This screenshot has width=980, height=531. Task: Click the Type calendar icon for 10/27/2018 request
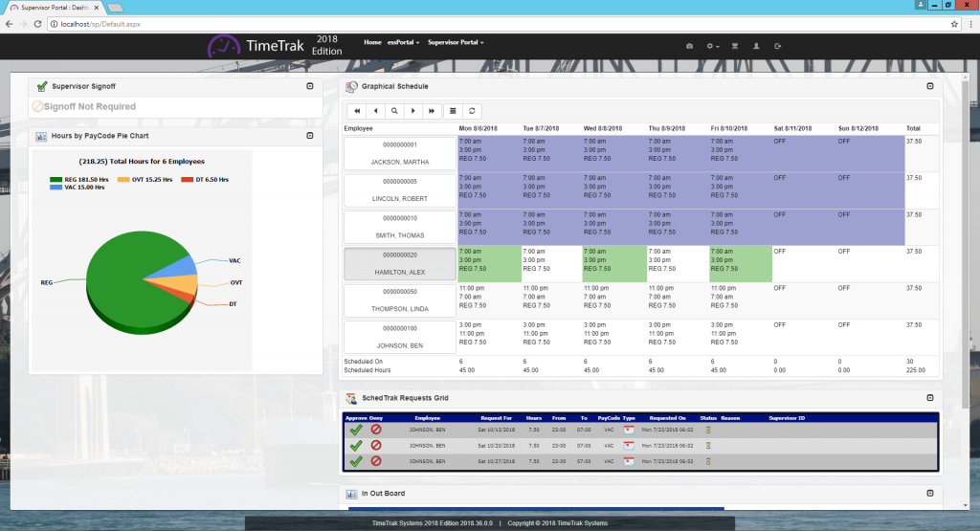pyautogui.click(x=629, y=461)
